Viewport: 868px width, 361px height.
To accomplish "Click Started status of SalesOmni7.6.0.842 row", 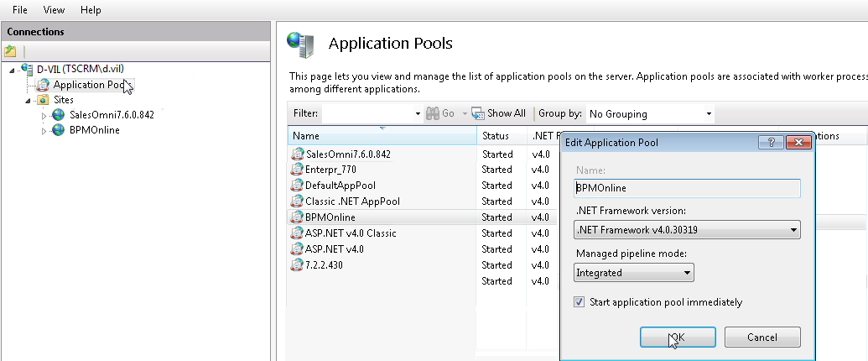I will (x=497, y=154).
